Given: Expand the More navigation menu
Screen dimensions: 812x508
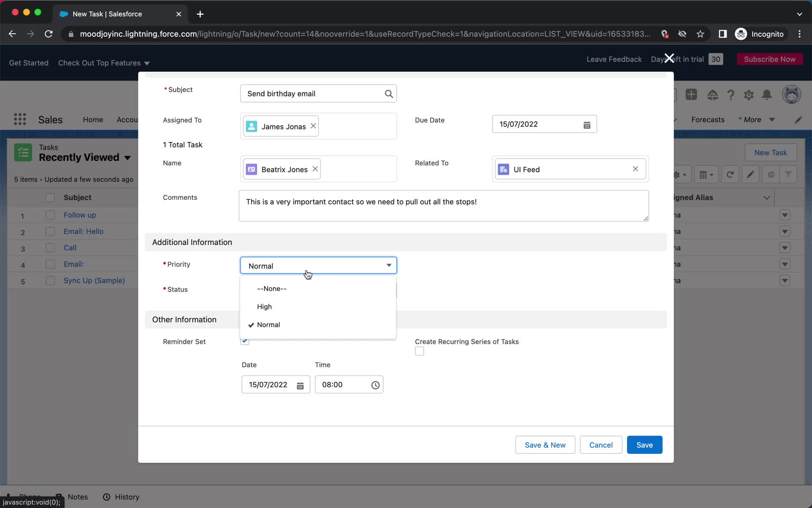Looking at the screenshot, I should tap(757, 120).
